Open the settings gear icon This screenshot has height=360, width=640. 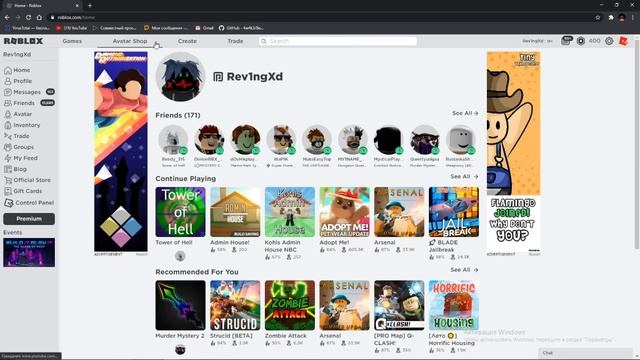(x=609, y=41)
